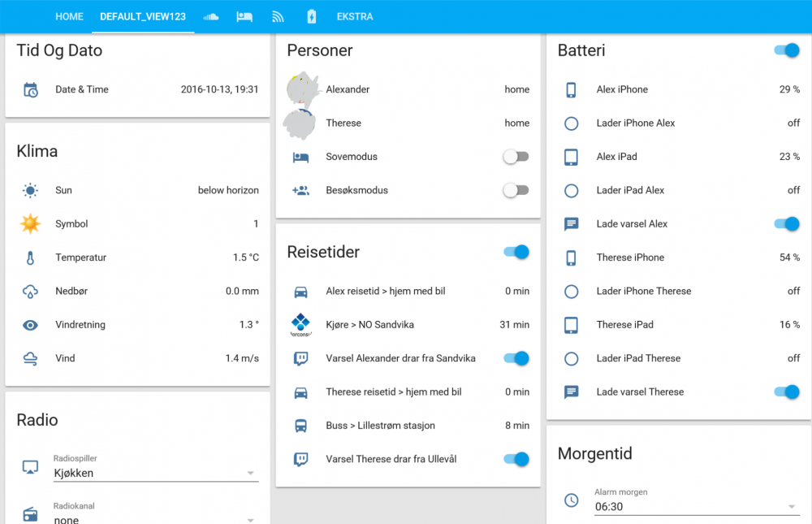
Task: Open the bed icon tab
Action: (x=244, y=16)
